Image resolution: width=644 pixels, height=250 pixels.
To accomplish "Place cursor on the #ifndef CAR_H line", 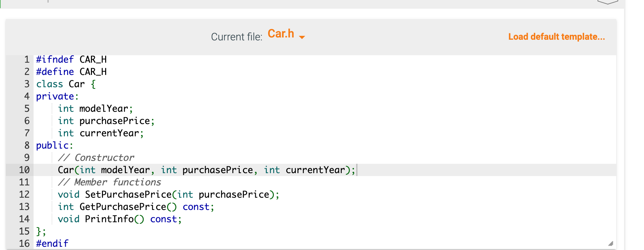I will pyautogui.click(x=72, y=59).
